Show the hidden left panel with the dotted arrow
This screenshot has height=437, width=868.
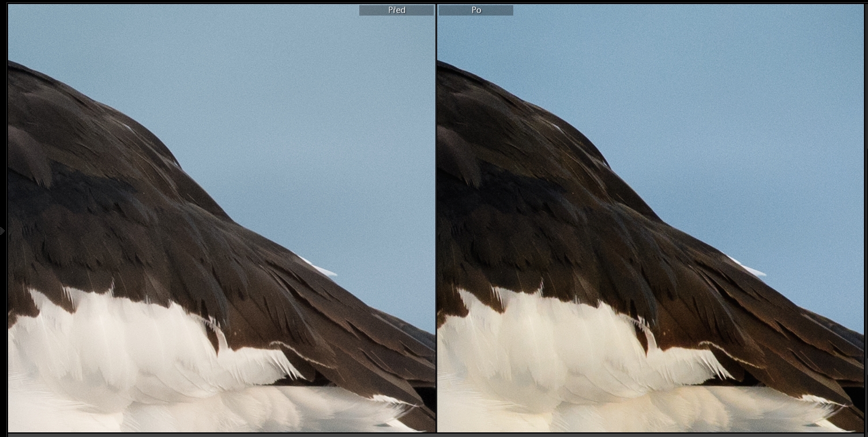click(2, 231)
